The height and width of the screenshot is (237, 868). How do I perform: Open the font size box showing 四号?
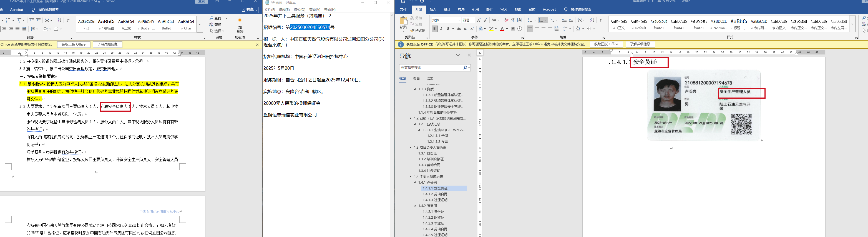click(468, 20)
